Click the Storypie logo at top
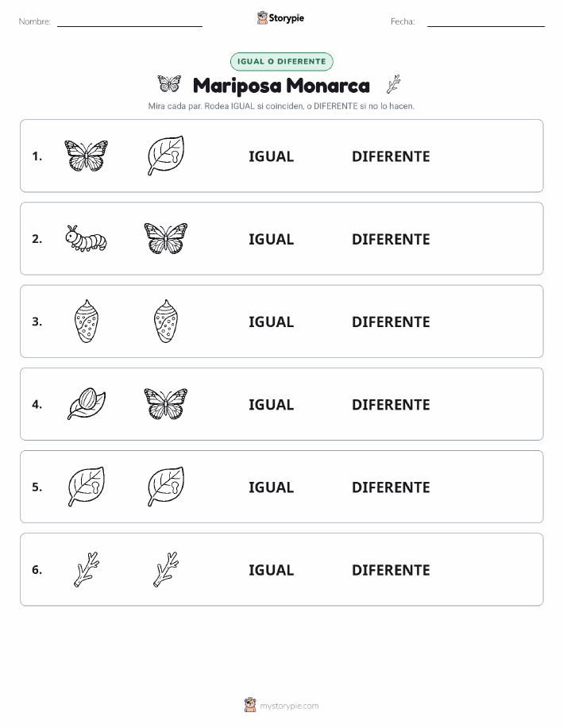Screen dimensions: 563x728 click(280, 18)
